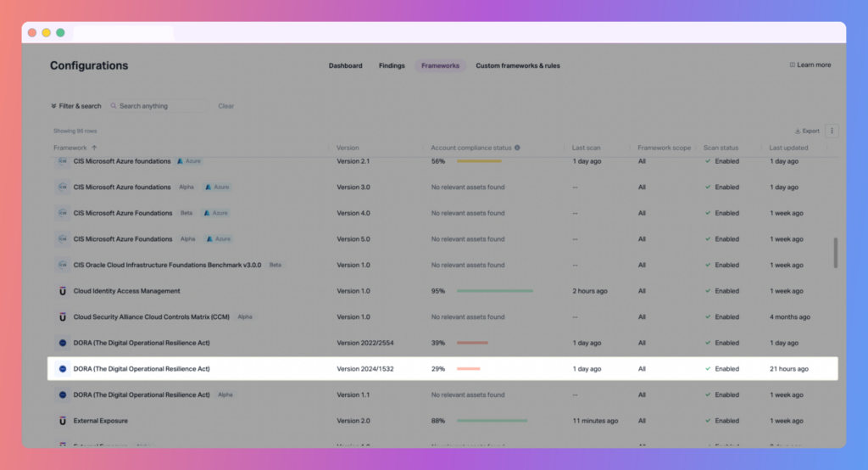Open the Dashboard tab

tap(346, 65)
